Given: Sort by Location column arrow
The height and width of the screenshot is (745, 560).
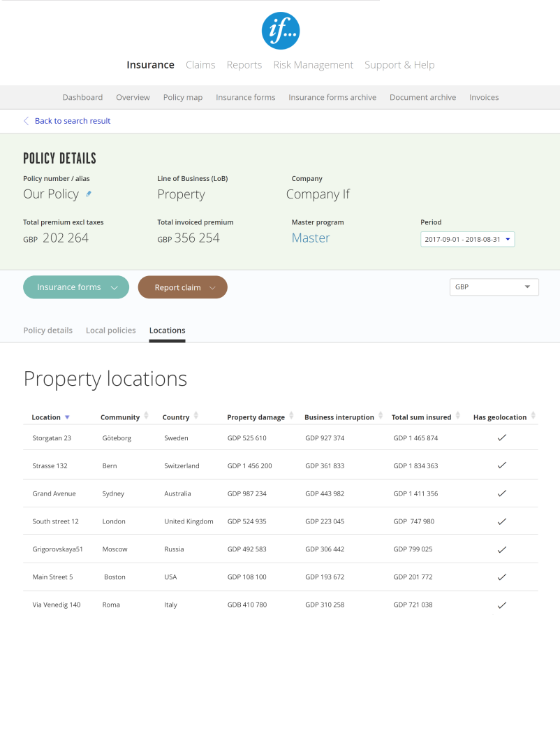Looking at the screenshot, I should 67,417.
